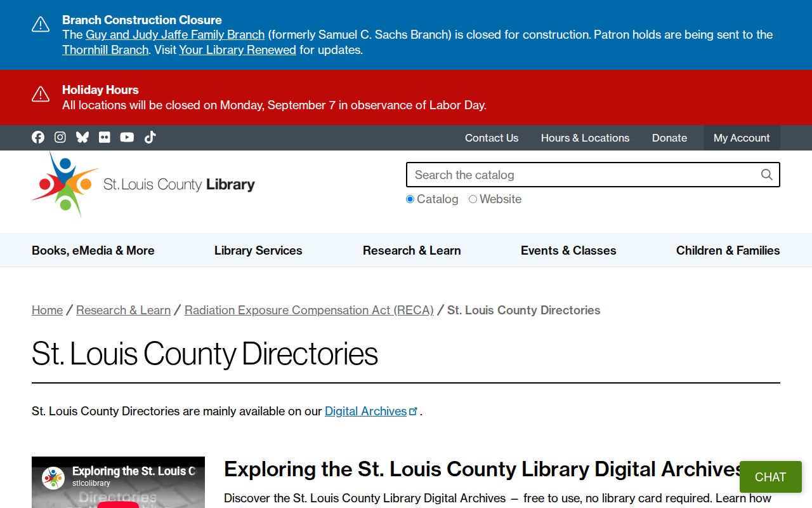Open Radiation Exposure Compensation Act breadcrumb
812x508 pixels.
point(309,310)
